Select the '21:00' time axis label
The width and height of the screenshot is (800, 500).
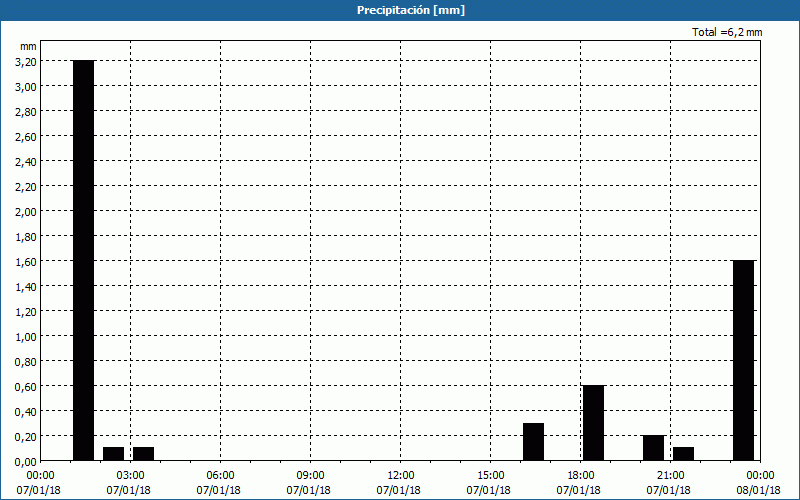tap(670, 476)
